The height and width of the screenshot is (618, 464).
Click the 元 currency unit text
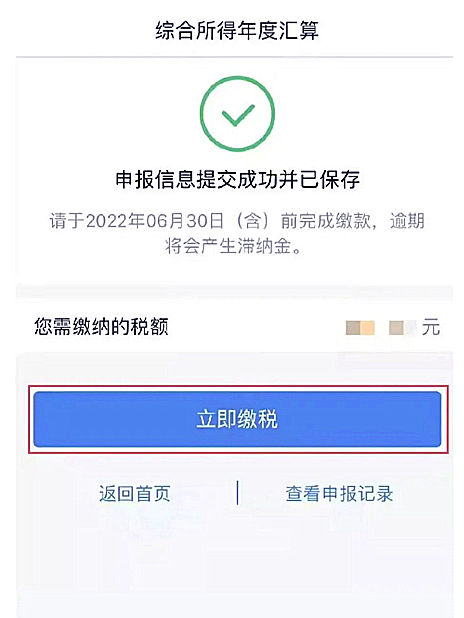(431, 328)
